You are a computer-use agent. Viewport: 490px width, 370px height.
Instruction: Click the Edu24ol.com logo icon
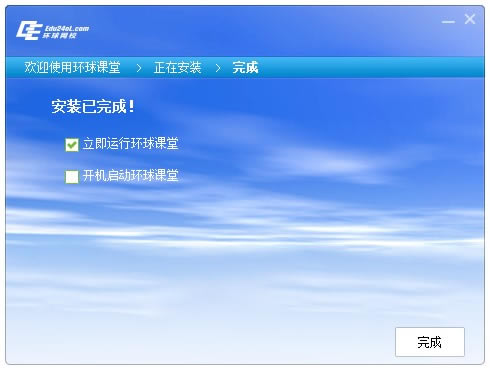(53, 31)
